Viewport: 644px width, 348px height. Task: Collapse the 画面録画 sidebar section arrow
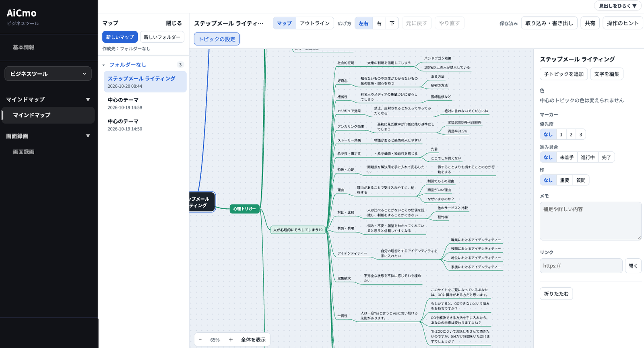88,136
